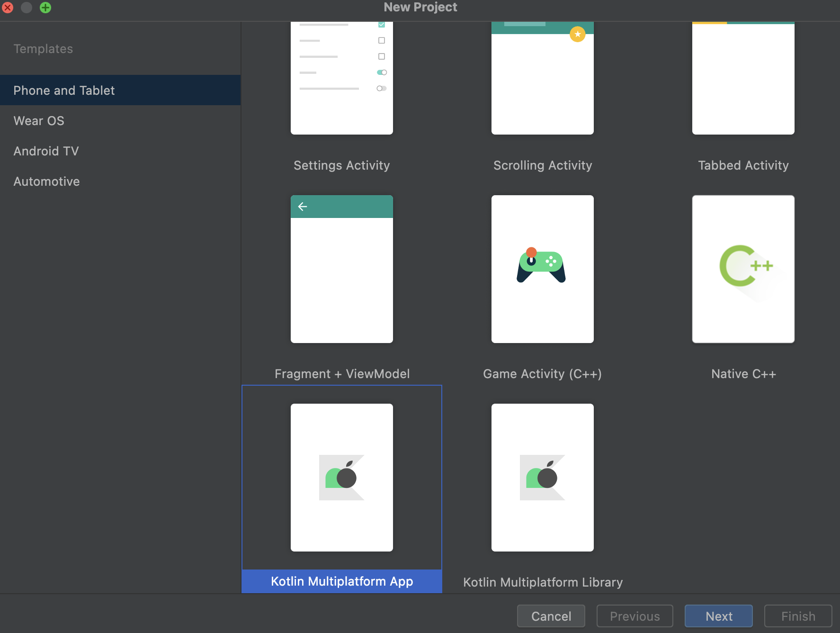The height and width of the screenshot is (633, 840).
Task: Select Kotlin Multiplatform Library icon
Action: (x=542, y=478)
